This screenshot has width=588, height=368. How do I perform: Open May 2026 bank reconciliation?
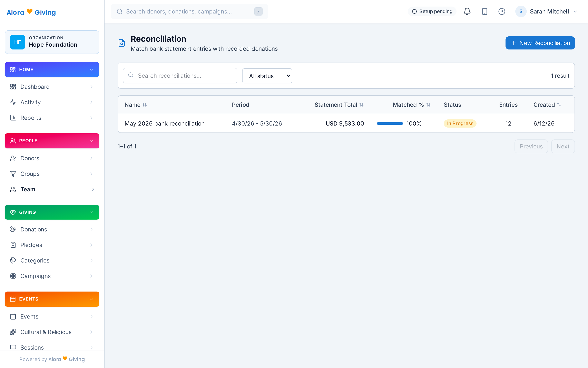tap(165, 123)
